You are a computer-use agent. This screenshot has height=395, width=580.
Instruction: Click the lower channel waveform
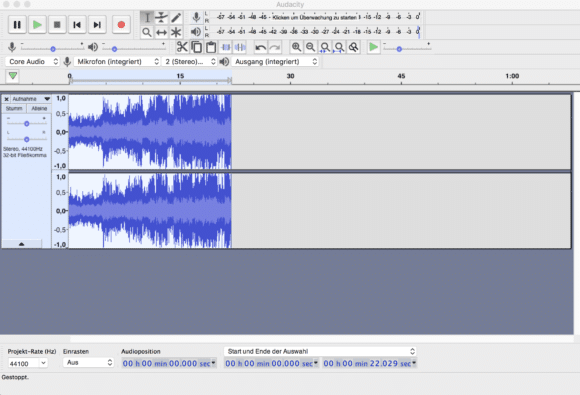tap(150, 211)
